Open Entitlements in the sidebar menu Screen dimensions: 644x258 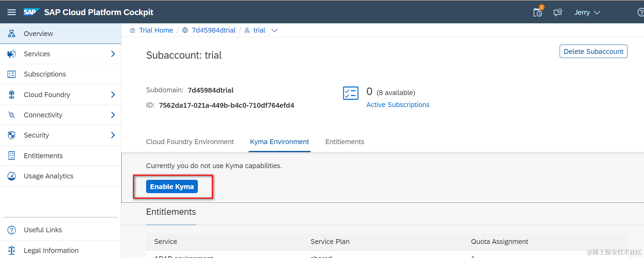(x=60, y=156)
